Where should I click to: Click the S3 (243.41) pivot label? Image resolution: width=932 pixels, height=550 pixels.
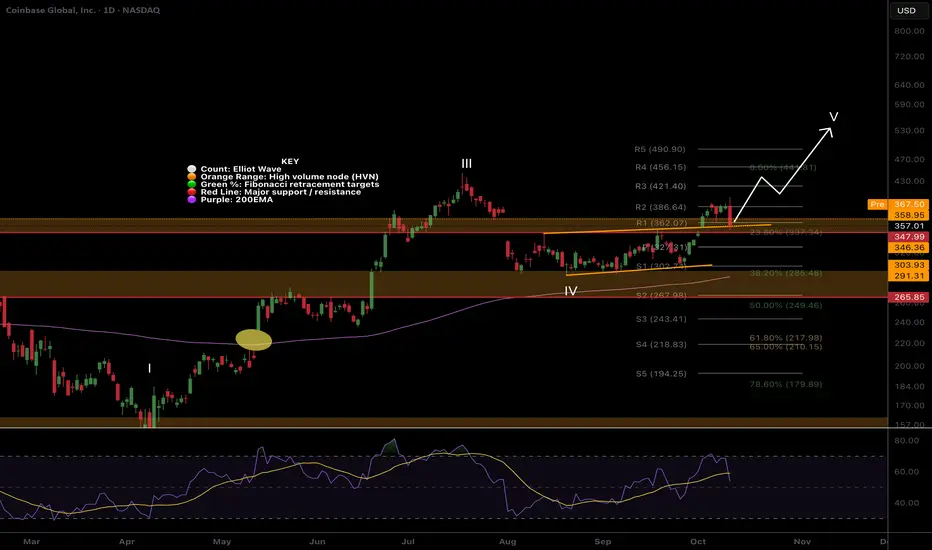click(x=661, y=319)
